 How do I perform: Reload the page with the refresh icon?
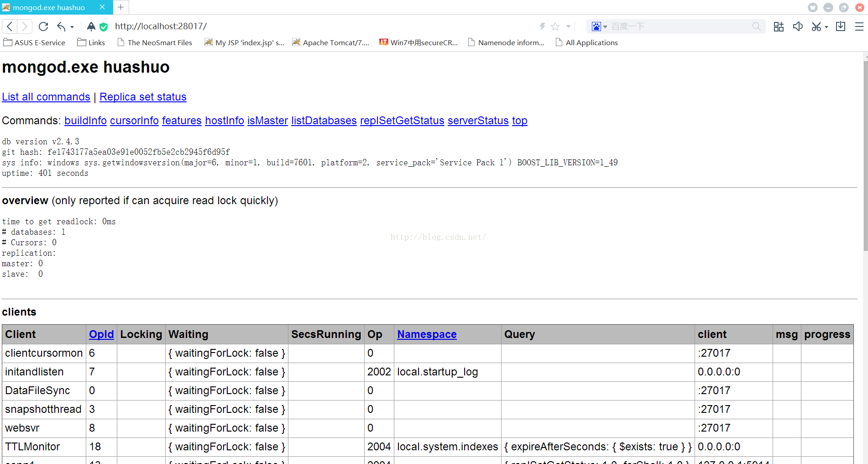[43, 26]
